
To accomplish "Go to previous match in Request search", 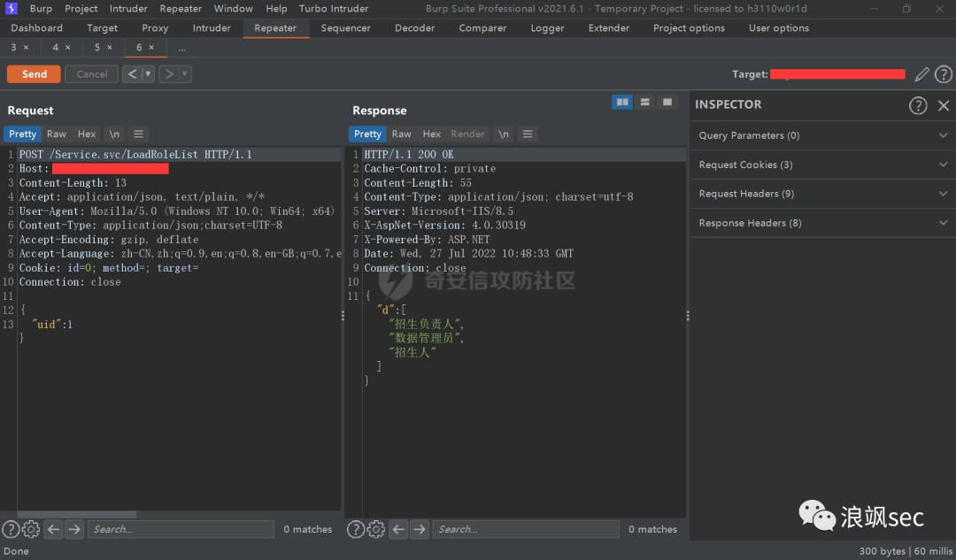I will (x=53, y=529).
